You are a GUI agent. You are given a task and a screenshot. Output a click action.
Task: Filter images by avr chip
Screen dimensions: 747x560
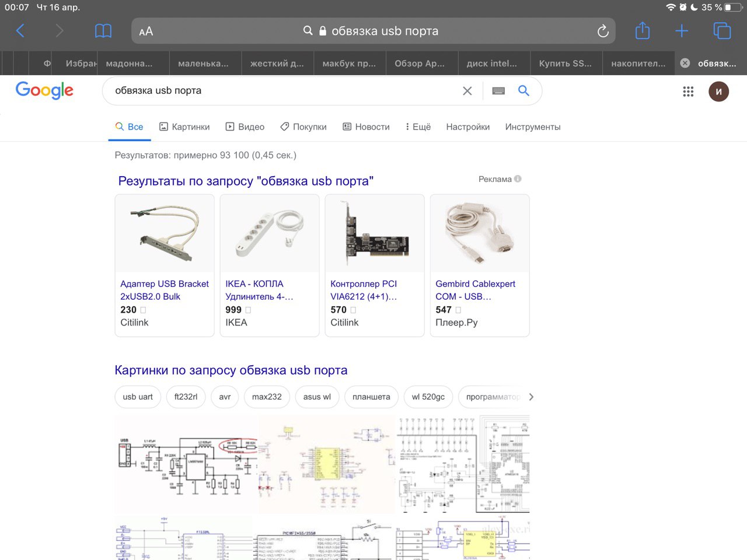coord(225,397)
